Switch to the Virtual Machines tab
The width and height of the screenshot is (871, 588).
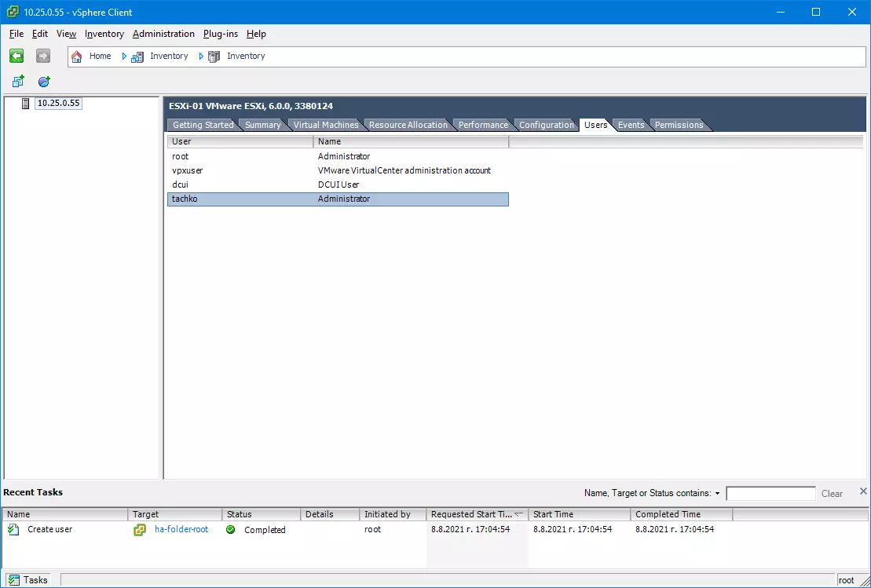click(326, 125)
